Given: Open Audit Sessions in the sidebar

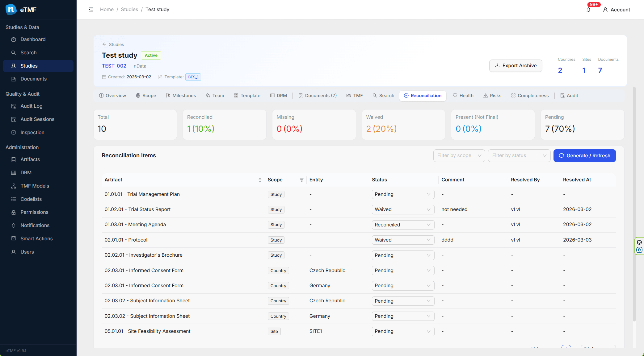Looking at the screenshot, I should click(x=38, y=119).
